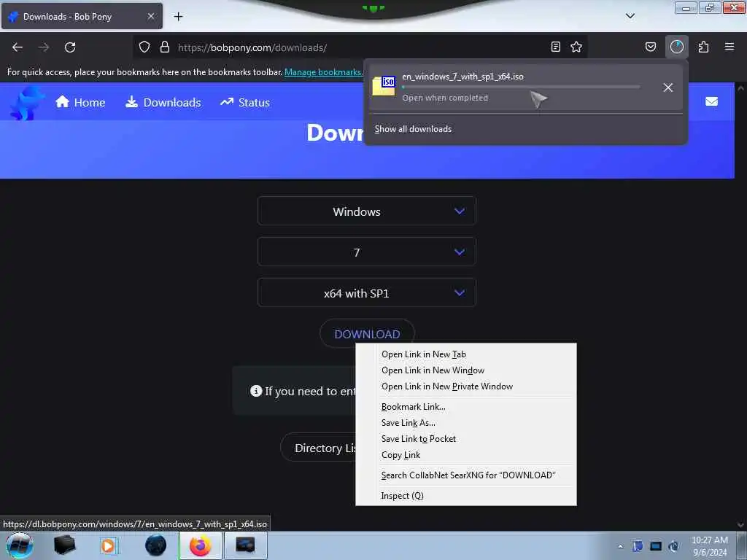Open the monitor app taskbar icon
Screen dimensions: 747x560
(245, 545)
